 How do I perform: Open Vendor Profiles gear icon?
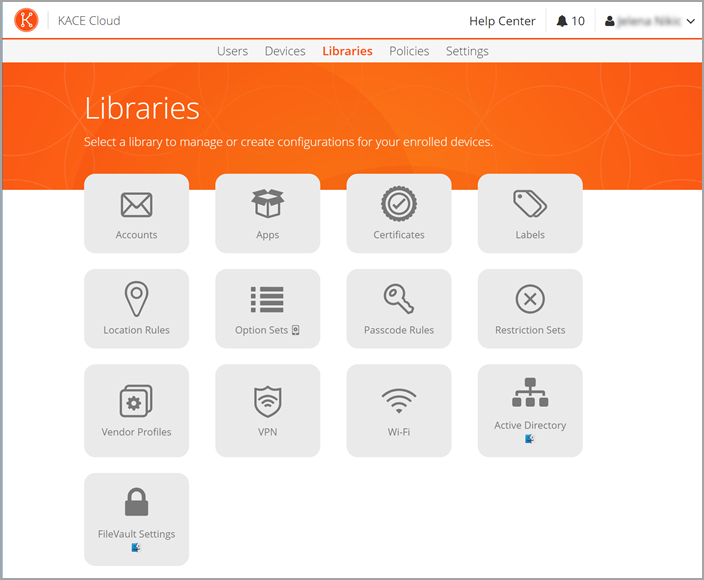click(136, 401)
